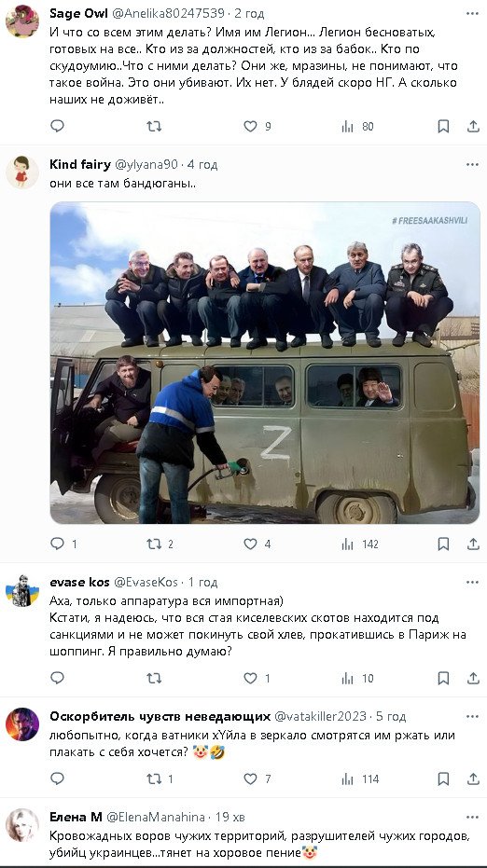Screen dimensions: 487x868
Task: Open evase kos profile avatar
Action: pos(22,591)
